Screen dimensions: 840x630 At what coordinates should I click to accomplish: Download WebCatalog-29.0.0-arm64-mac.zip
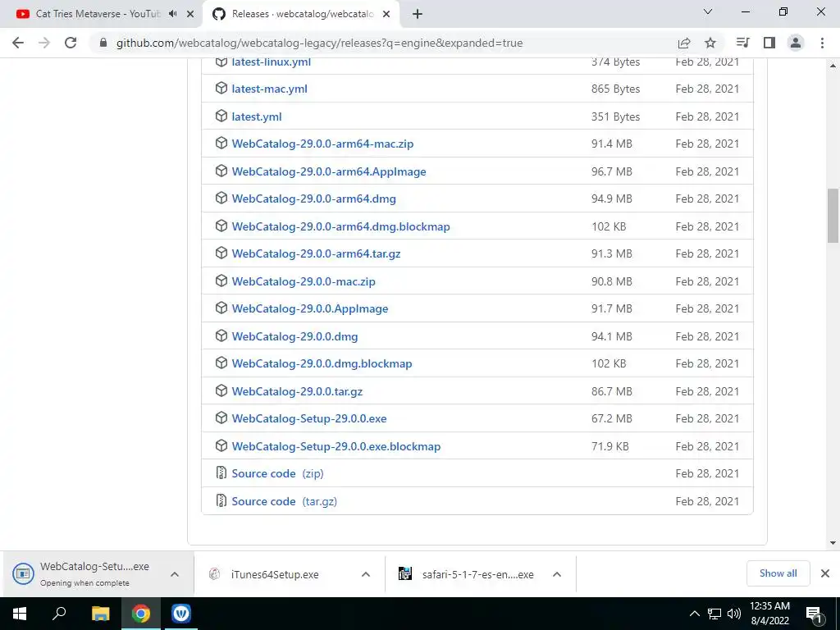[322, 144]
